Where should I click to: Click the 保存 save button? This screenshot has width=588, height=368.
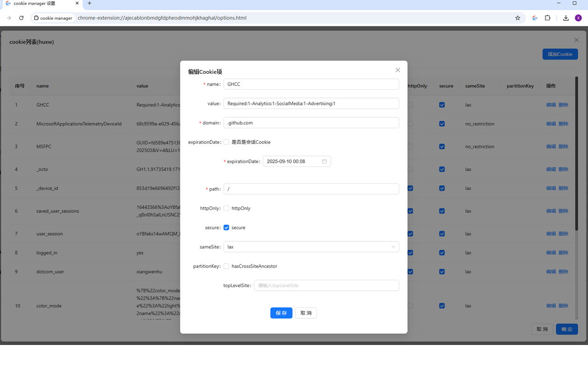281,313
